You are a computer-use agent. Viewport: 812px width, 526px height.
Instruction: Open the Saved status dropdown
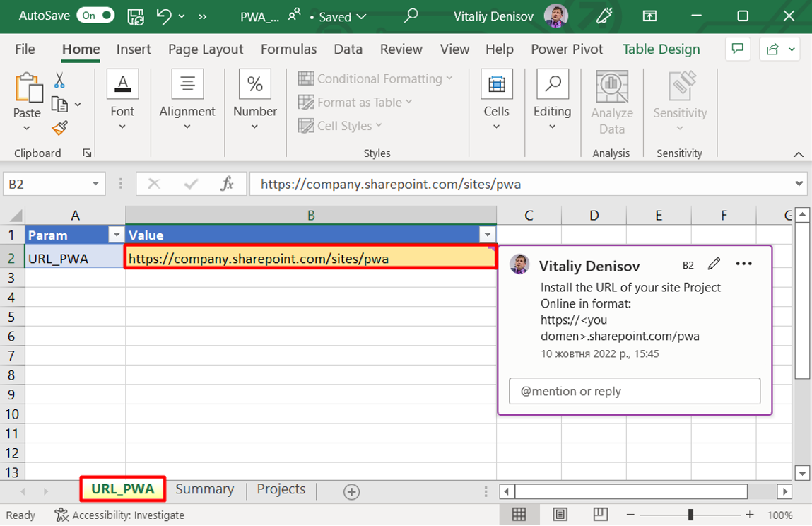tap(342, 17)
